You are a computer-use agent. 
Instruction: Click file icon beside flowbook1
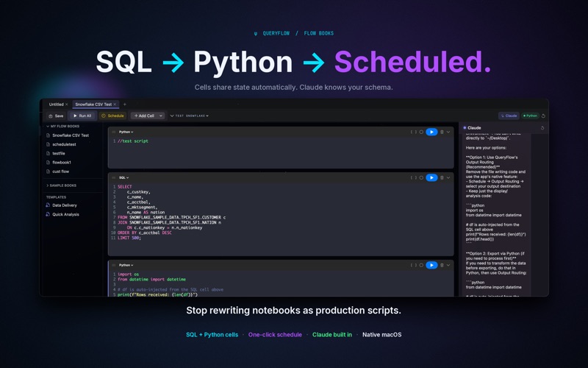(48, 162)
